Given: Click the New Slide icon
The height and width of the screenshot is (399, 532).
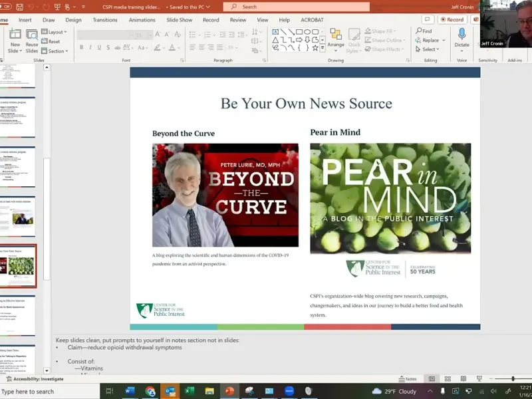Looking at the screenshot, I should point(15,35).
